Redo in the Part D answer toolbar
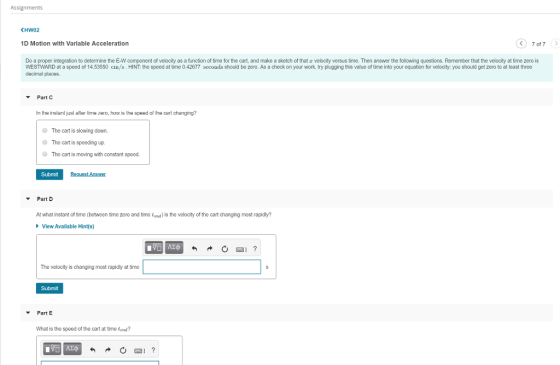Image resolution: width=560 pixels, height=365 pixels. (x=210, y=249)
